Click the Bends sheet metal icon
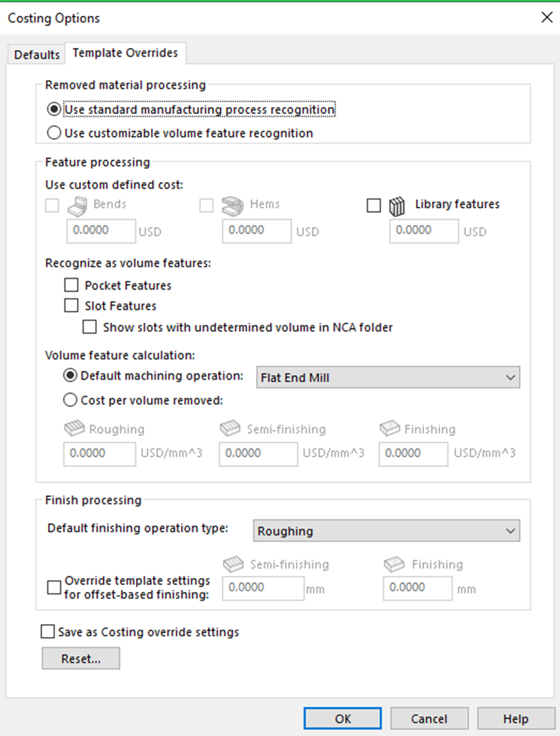560x736 pixels. coord(78,206)
